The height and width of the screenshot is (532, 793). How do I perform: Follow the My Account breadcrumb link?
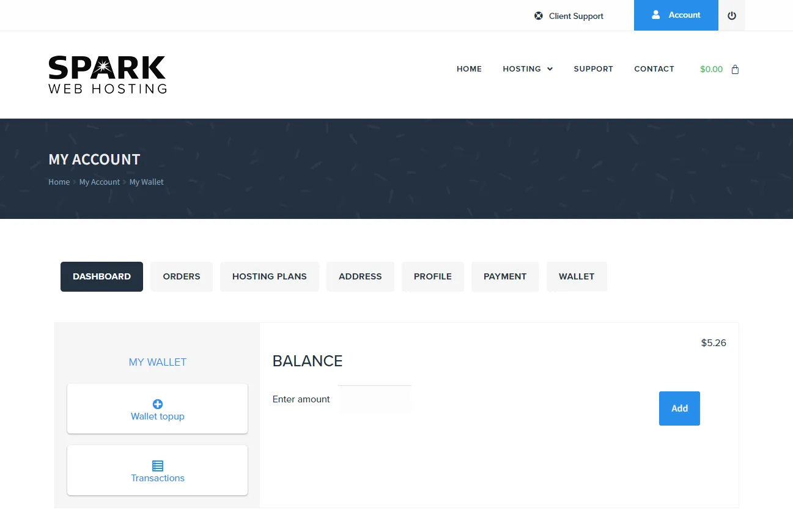(x=100, y=182)
